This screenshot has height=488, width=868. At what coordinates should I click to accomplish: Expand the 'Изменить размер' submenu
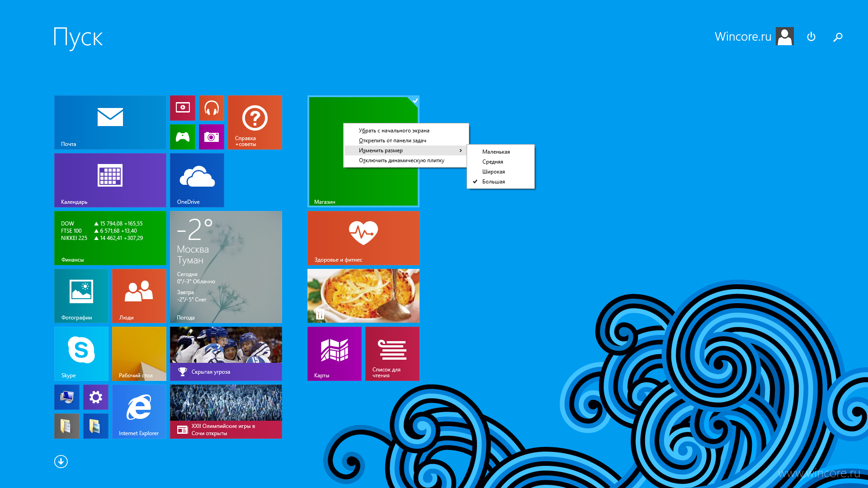pyautogui.click(x=406, y=150)
